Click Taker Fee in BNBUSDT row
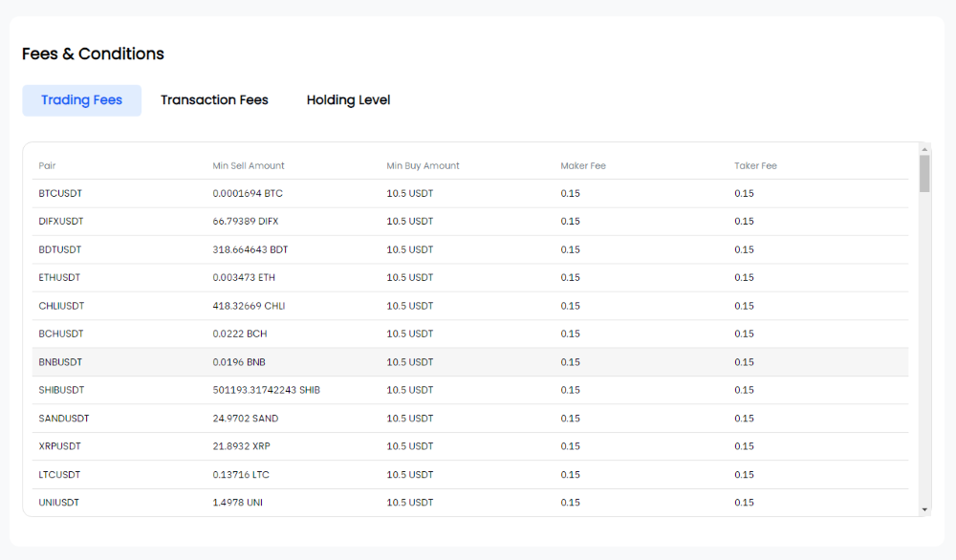Image resolution: width=956 pixels, height=560 pixels. pyautogui.click(x=744, y=362)
